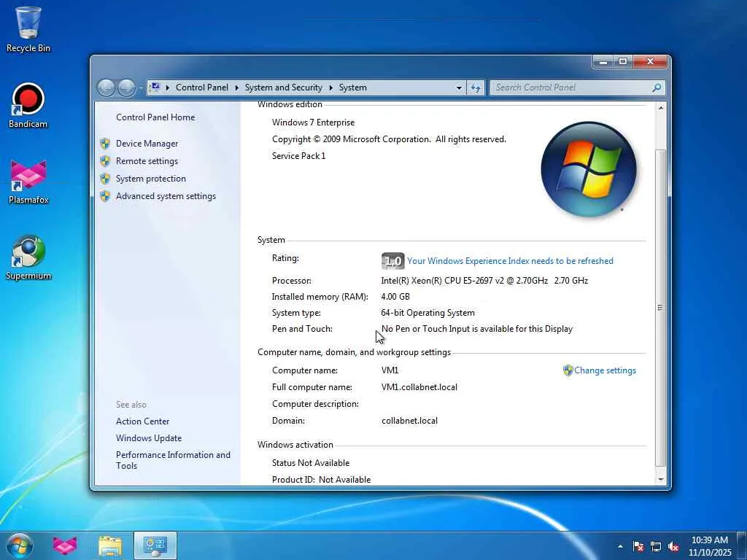Launch Bandicam from the desktop
Image resolution: width=747 pixels, height=560 pixels.
(28, 105)
